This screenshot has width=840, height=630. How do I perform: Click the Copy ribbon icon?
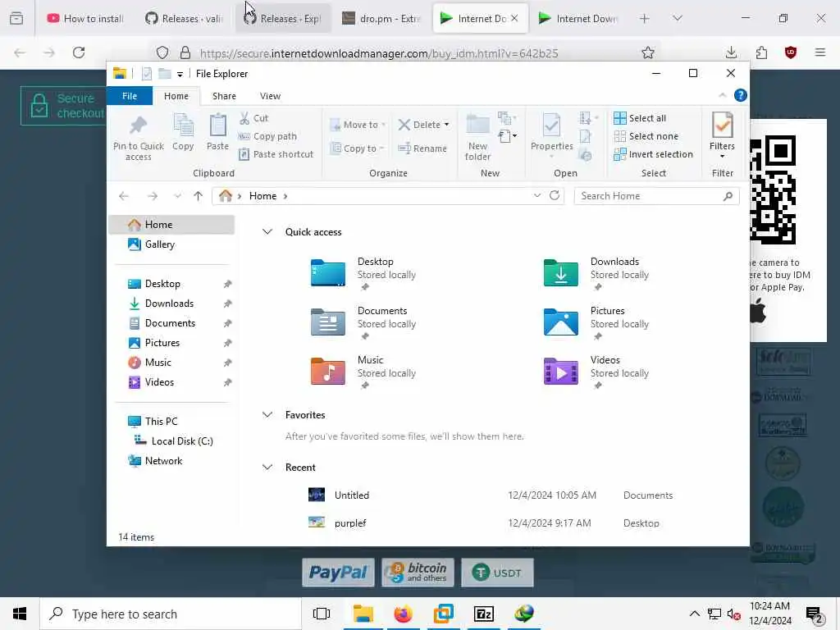tap(183, 132)
